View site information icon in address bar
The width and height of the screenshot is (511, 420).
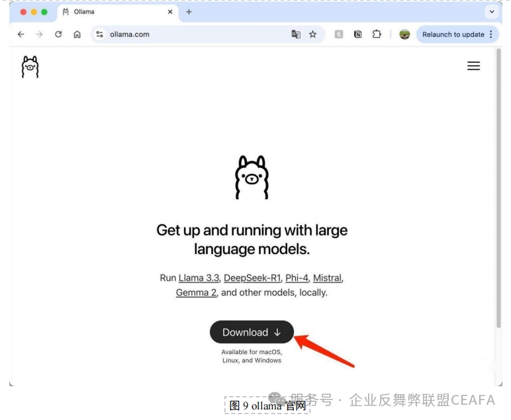pyautogui.click(x=99, y=34)
